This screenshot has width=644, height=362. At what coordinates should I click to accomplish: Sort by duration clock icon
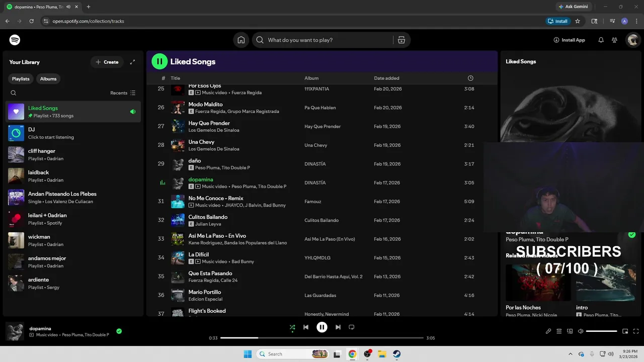click(470, 78)
